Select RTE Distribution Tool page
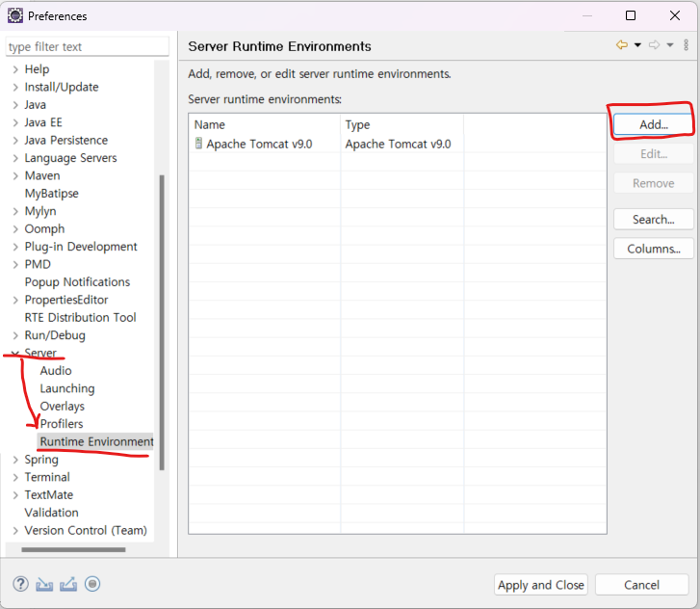 click(x=80, y=317)
